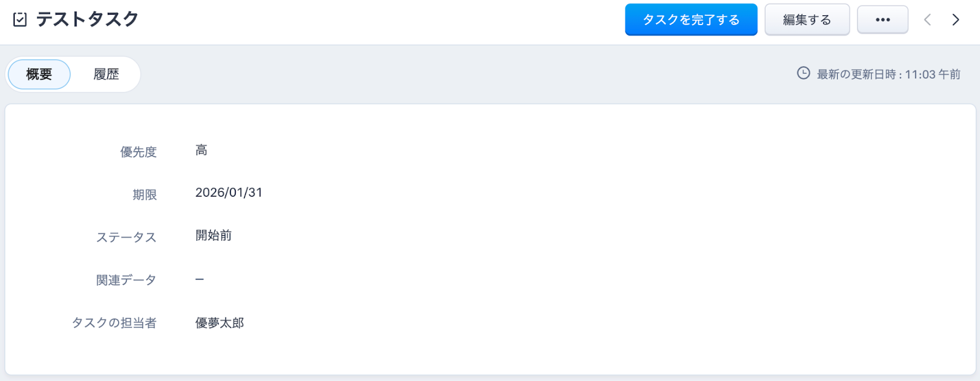Click the タスクの担当者 field label
The height and width of the screenshot is (381, 980).
pyautogui.click(x=115, y=323)
